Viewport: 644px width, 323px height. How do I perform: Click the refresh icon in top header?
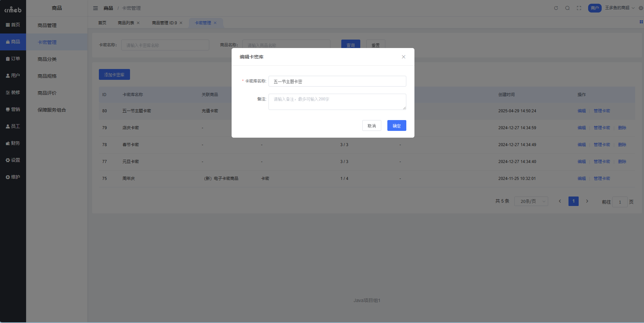tap(556, 8)
